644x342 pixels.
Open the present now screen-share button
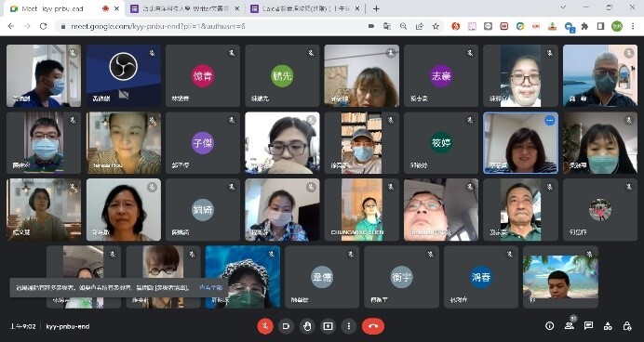[x=328, y=326]
